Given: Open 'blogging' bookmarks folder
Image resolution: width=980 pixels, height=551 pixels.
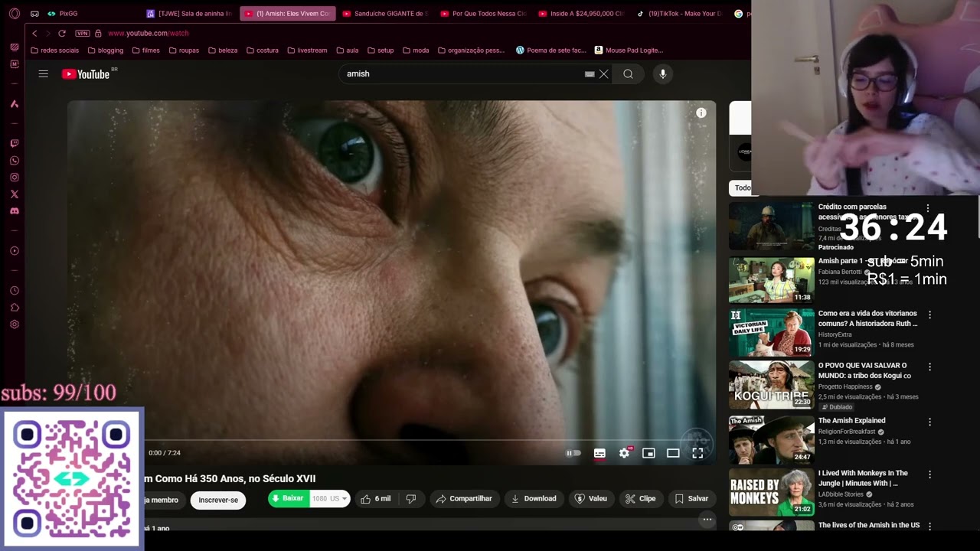Looking at the screenshot, I should pyautogui.click(x=106, y=51).
